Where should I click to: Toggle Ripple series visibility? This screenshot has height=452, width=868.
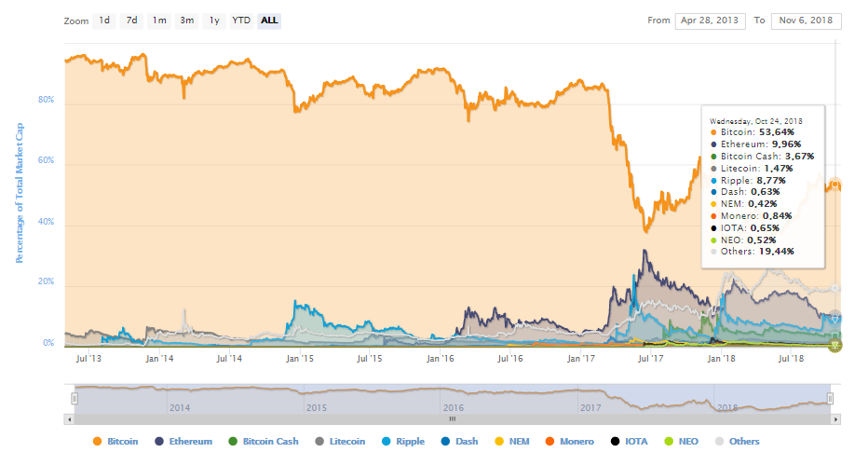(x=403, y=442)
